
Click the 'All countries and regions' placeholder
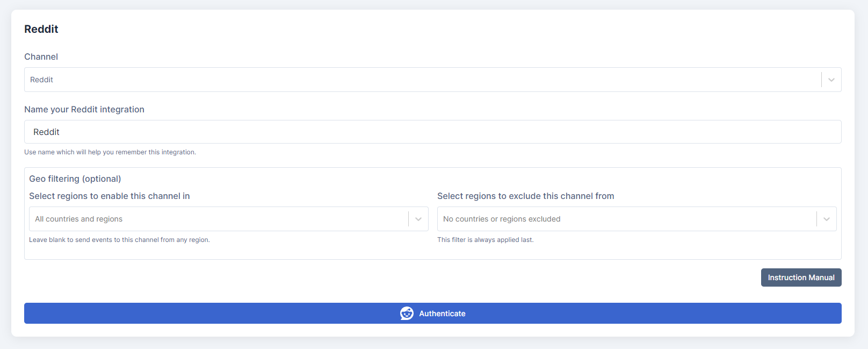pos(79,219)
